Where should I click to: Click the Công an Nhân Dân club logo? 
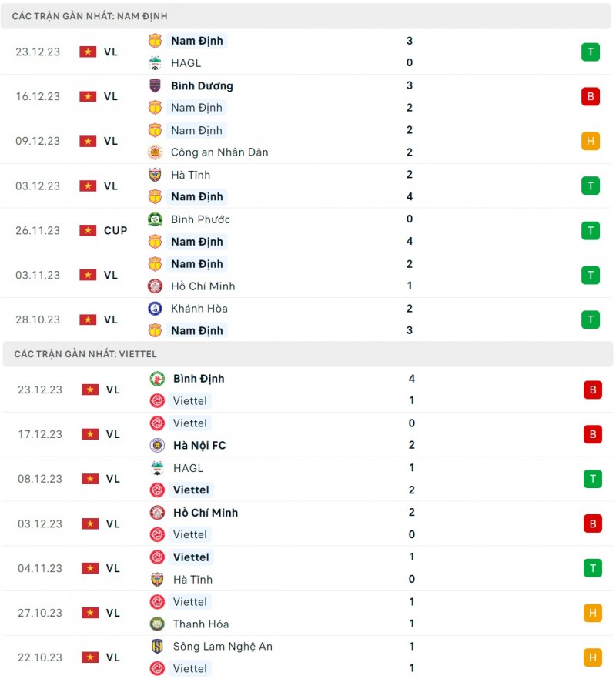point(156,152)
